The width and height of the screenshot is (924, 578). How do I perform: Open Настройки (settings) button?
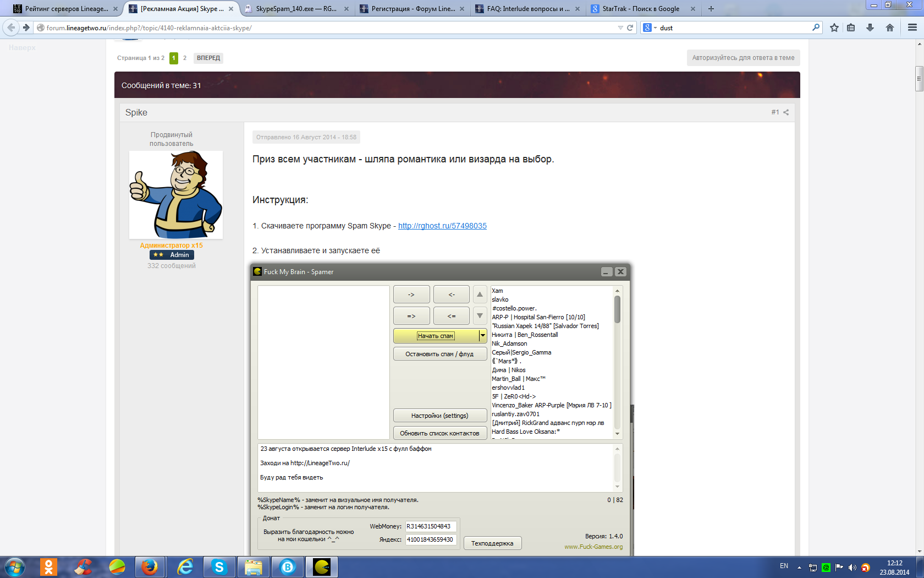tap(439, 416)
